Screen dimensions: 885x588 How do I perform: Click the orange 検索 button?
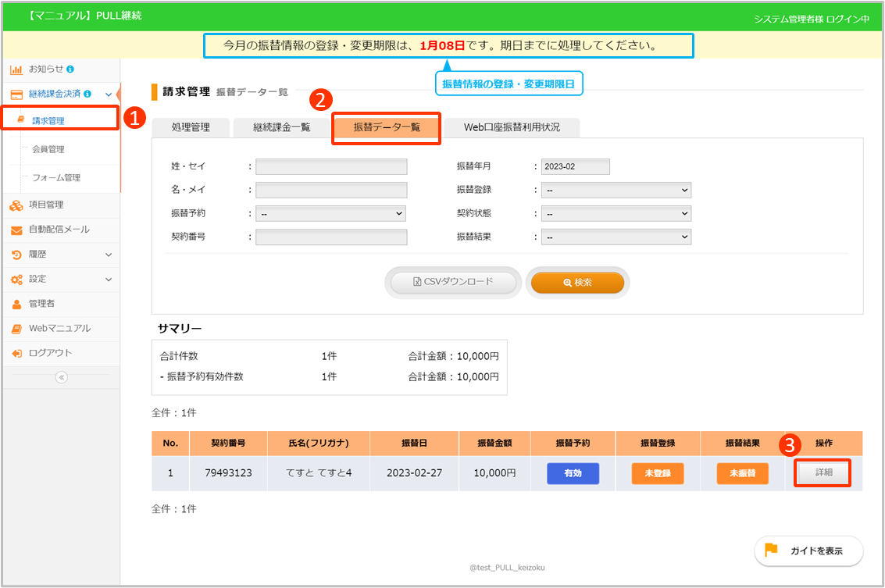577,283
